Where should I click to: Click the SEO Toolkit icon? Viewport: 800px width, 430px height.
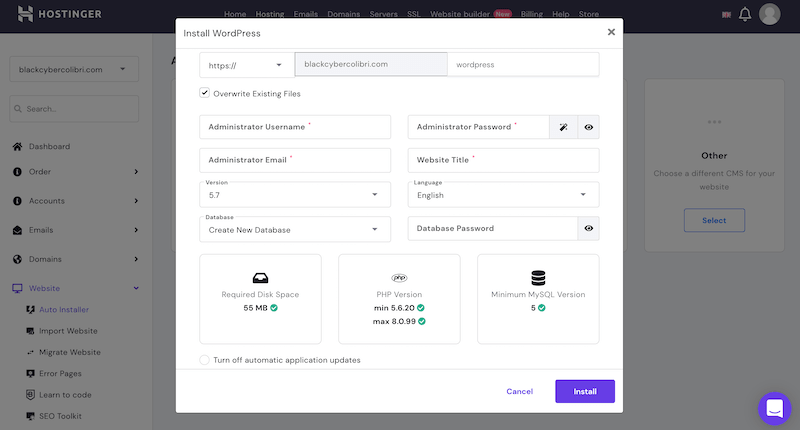pyautogui.click(x=30, y=416)
